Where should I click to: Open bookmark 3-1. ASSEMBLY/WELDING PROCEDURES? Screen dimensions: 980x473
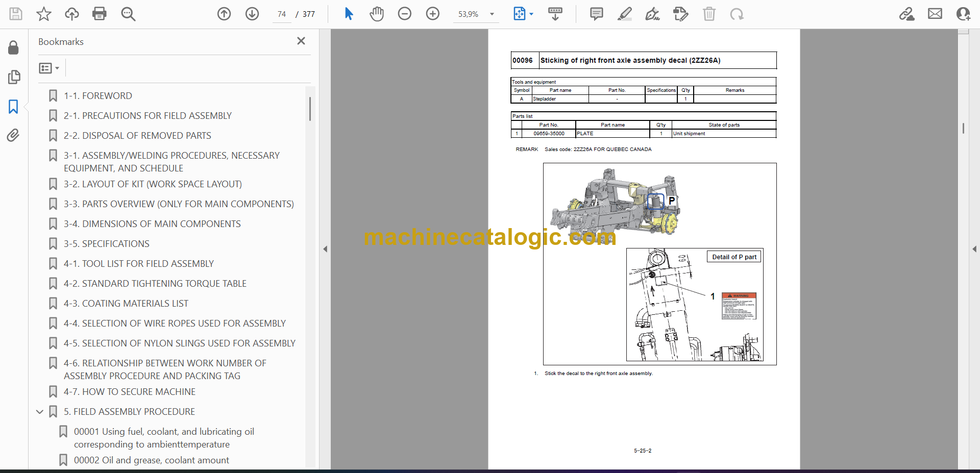coord(171,162)
